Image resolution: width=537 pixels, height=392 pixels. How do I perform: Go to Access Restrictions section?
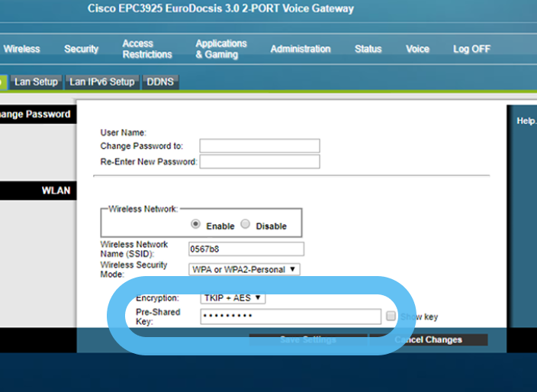pyautogui.click(x=147, y=49)
